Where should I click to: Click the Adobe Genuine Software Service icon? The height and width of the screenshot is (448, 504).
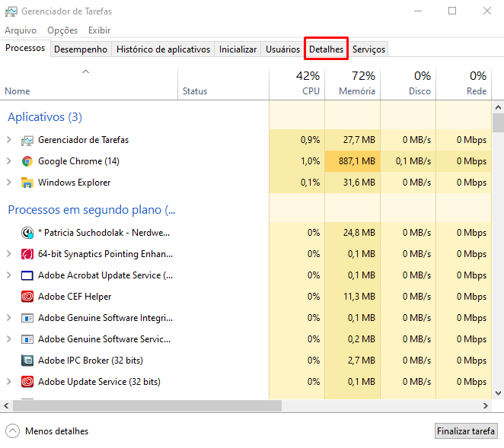pyautogui.click(x=27, y=339)
